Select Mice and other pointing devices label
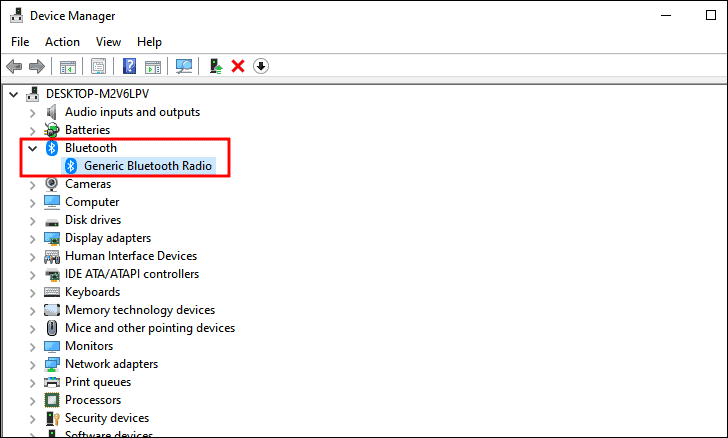The image size is (728, 438). 150,328
